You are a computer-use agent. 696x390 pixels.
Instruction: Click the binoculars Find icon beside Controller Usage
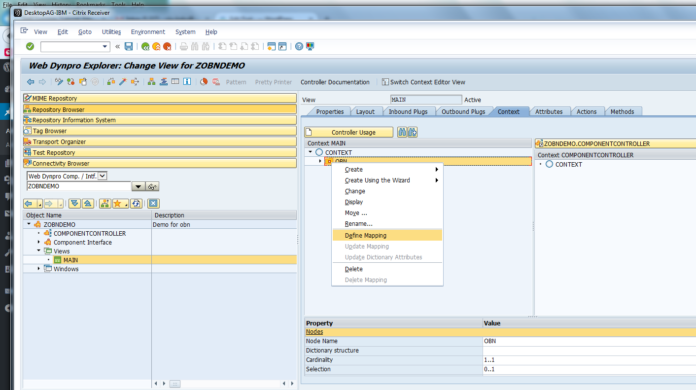coord(402,132)
